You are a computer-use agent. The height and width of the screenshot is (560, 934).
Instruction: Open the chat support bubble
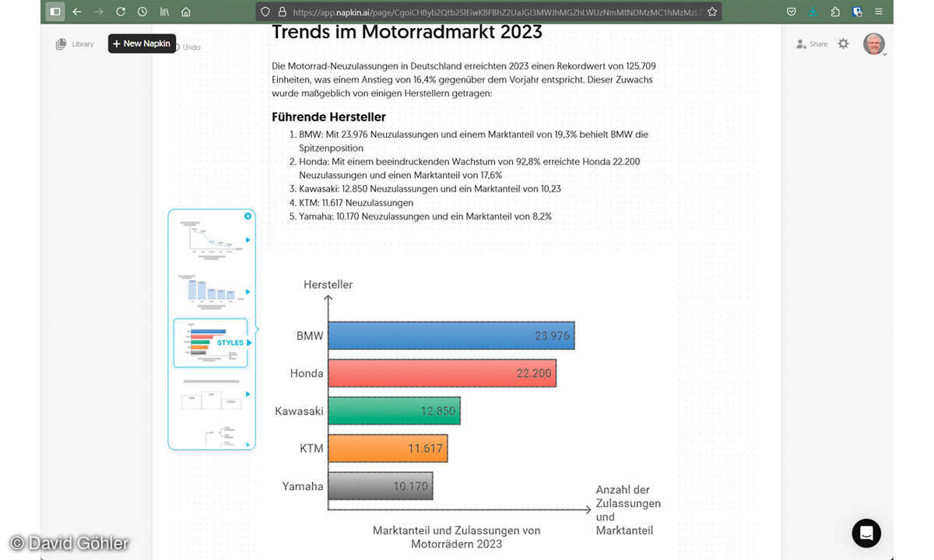866,533
